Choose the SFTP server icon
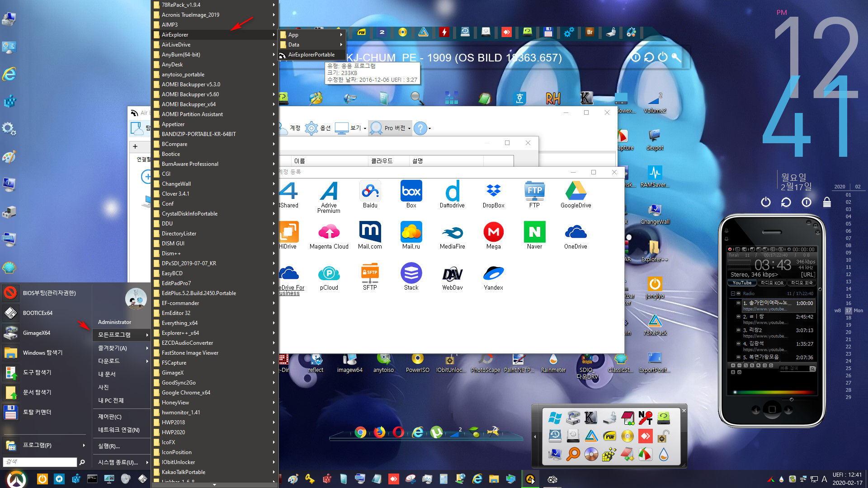Image resolution: width=868 pixels, height=488 pixels. [x=370, y=277]
